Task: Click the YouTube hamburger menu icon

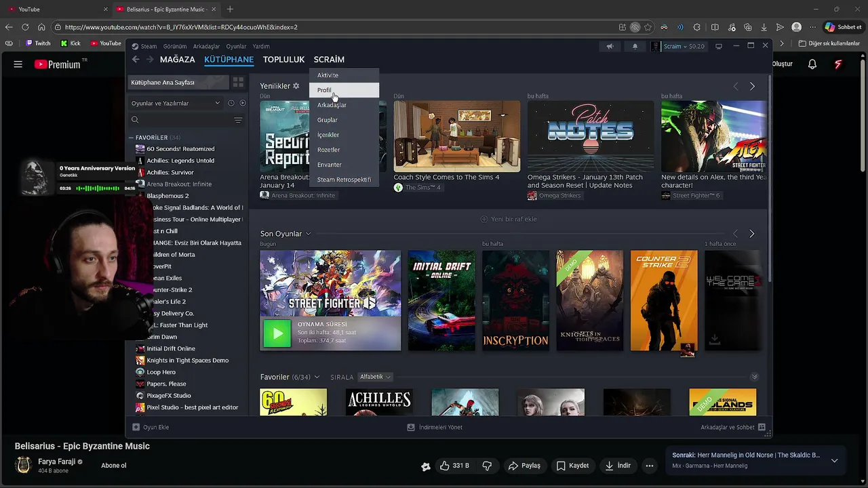Action: point(18,64)
